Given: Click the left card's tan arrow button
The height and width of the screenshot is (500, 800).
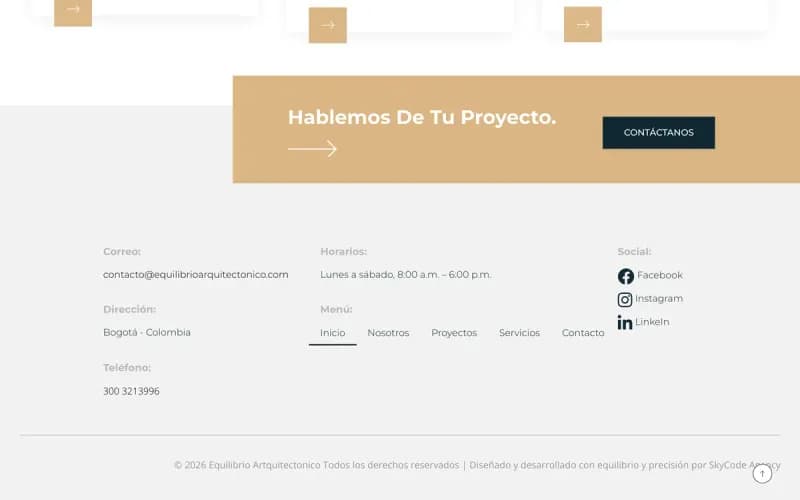Looking at the screenshot, I should 73,12.
